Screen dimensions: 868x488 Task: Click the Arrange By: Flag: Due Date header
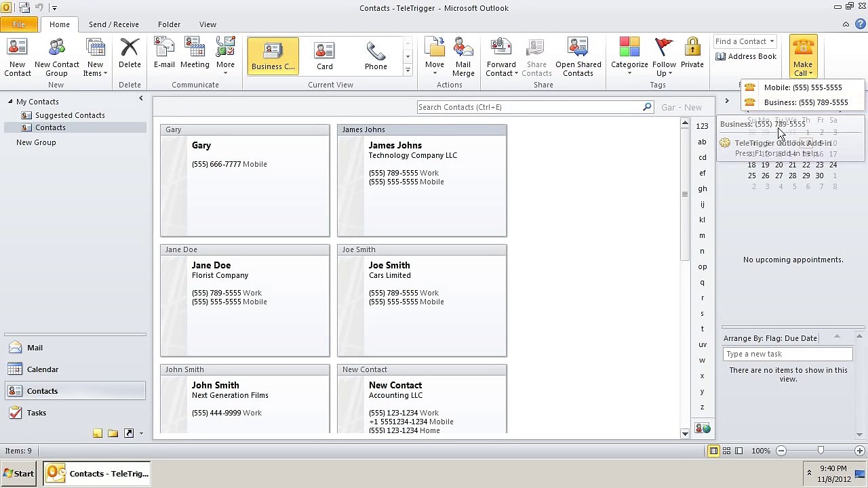(x=770, y=338)
